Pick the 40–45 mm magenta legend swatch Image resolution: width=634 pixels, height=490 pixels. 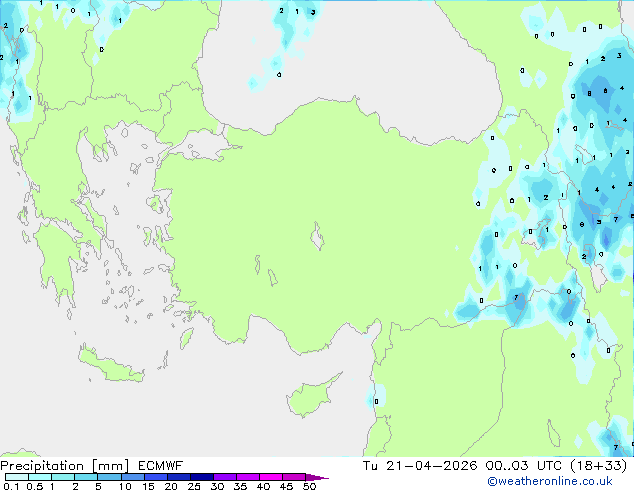pyautogui.click(x=271, y=477)
